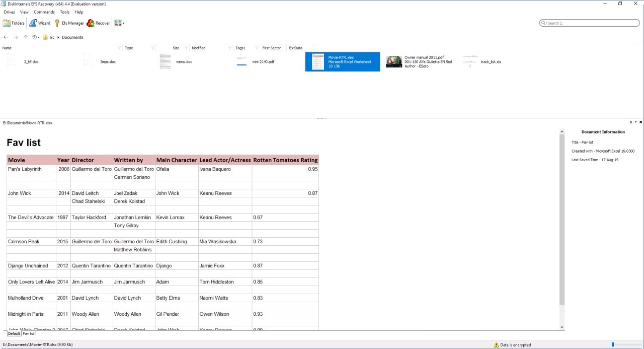644x349 pixels.
Task: Click the Data is encrypted warning icon
Action: (x=496, y=345)
